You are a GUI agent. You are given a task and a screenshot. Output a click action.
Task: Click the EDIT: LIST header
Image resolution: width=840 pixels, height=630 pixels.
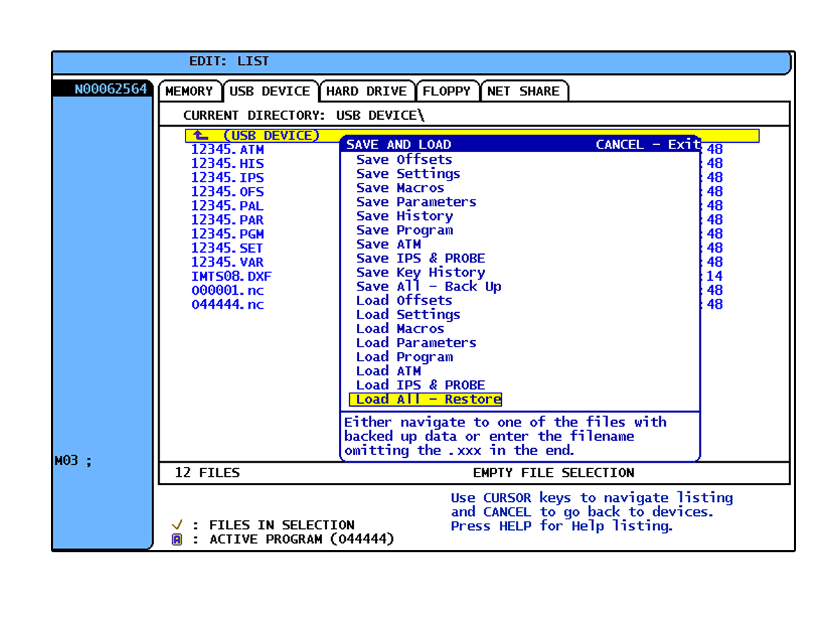[229, 62]
